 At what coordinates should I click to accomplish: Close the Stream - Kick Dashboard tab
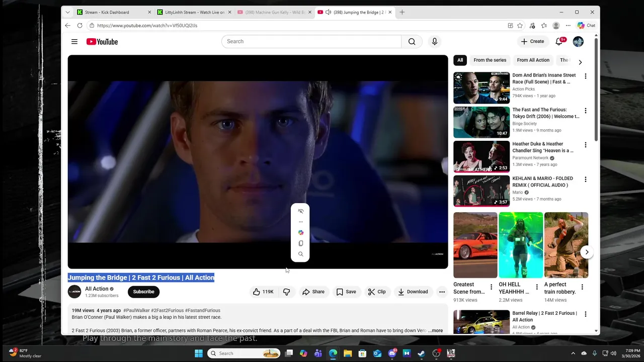coord(149,12)
